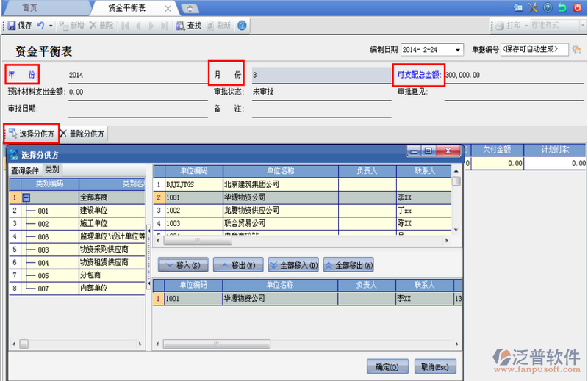Click the 刷新 refresh button
The height and width of the screenshot is (381, 588).
pos(219,26)
